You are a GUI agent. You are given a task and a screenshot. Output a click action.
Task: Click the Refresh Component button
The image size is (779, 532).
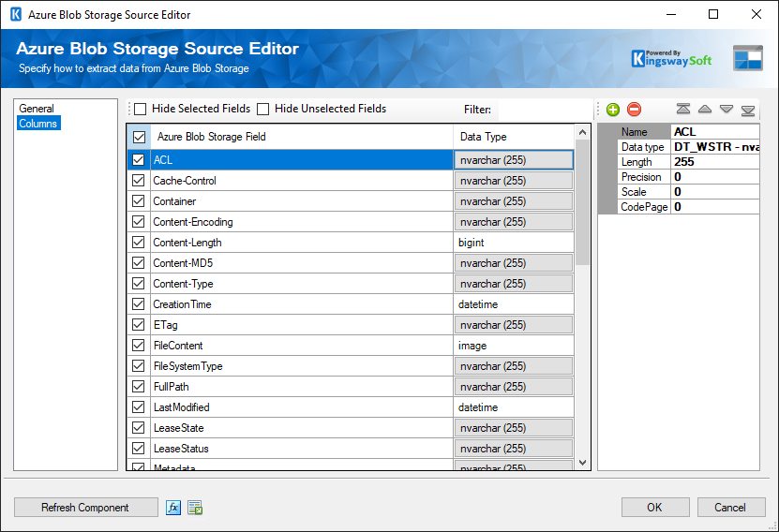click(85, 508)
